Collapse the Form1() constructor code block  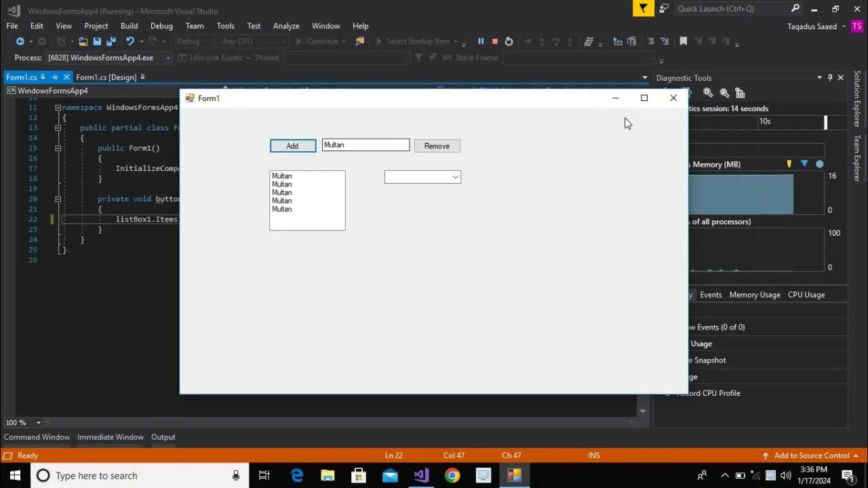[58, 148]
